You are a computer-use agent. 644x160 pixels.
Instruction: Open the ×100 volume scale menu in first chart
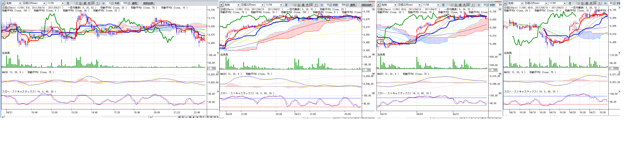pyautogui.click(x=212, y=68)
